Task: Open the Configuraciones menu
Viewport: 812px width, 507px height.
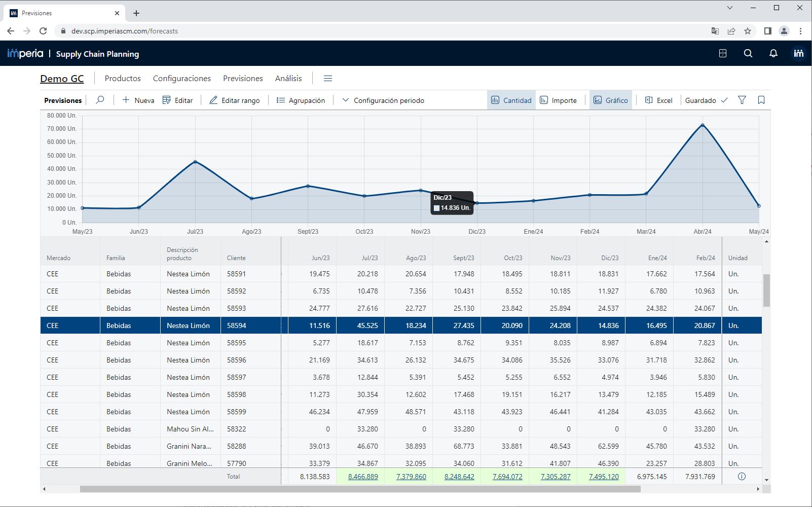Action: pyautogui.click(x=182, y=79)
